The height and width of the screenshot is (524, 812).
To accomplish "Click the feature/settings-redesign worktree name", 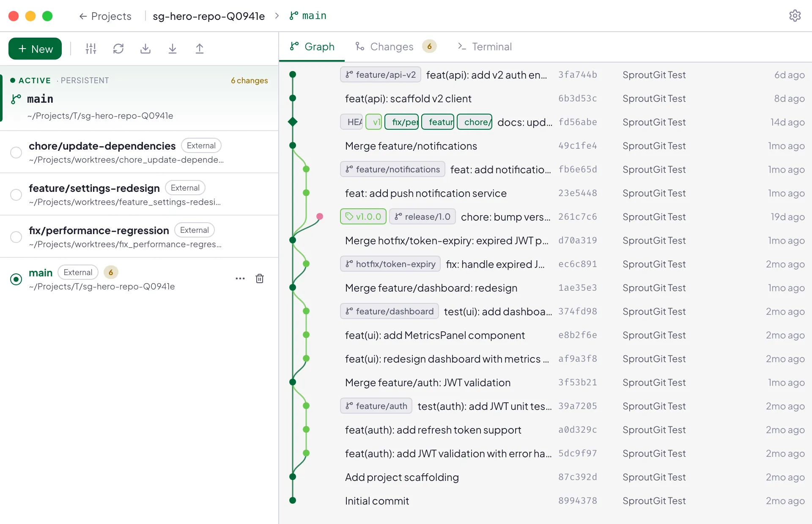I will (94, 188).
